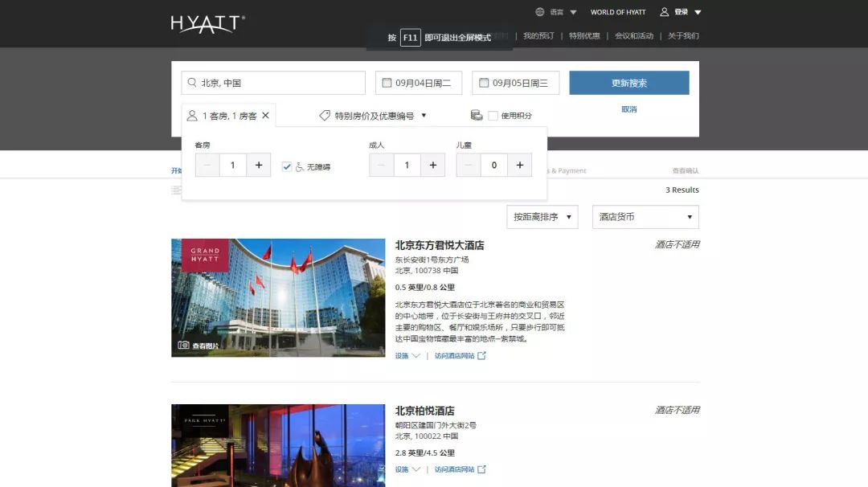The width and height of the screenshot is (868, 487).
Task: Close the rooms and guests panel
Action: pyautogui.click(x=265, y=116)
